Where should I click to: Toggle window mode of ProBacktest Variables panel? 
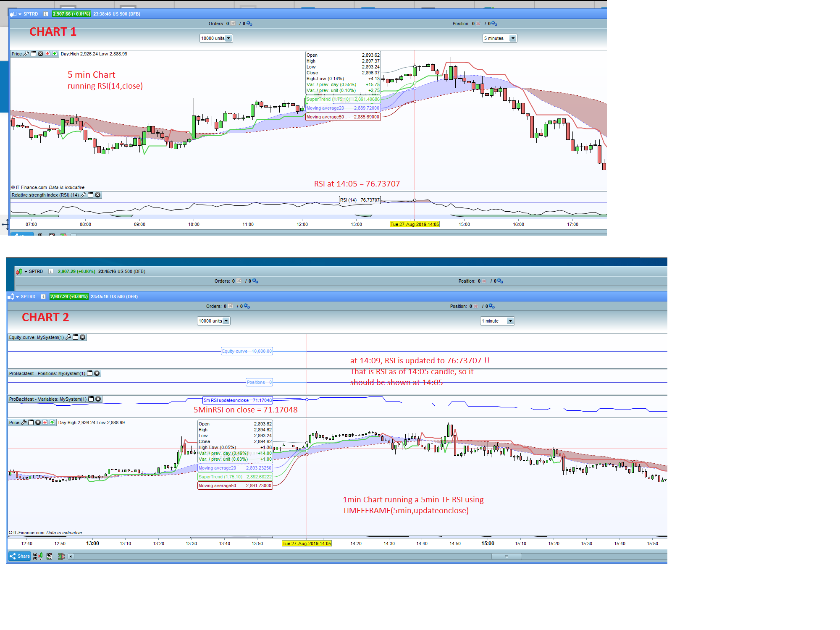91,399
